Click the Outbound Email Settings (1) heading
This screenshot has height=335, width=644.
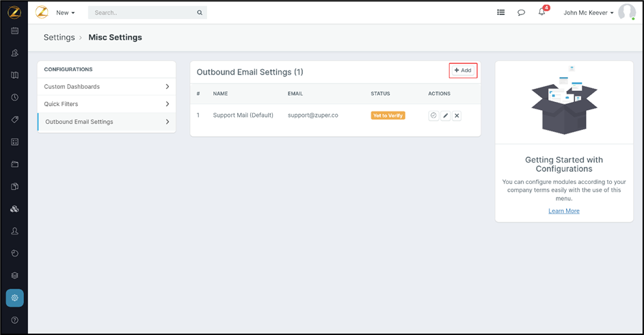pos(250,72)
